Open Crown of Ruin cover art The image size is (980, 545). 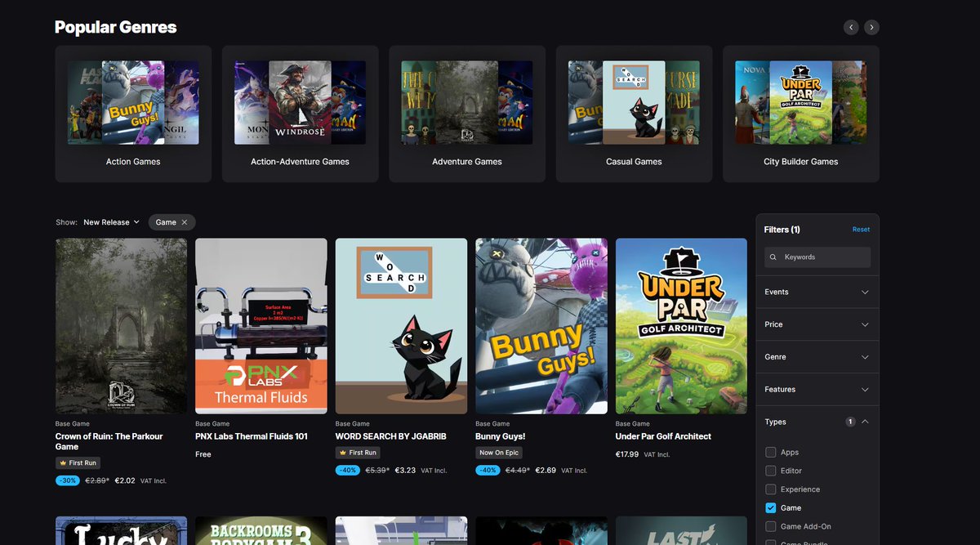(121, 326)
